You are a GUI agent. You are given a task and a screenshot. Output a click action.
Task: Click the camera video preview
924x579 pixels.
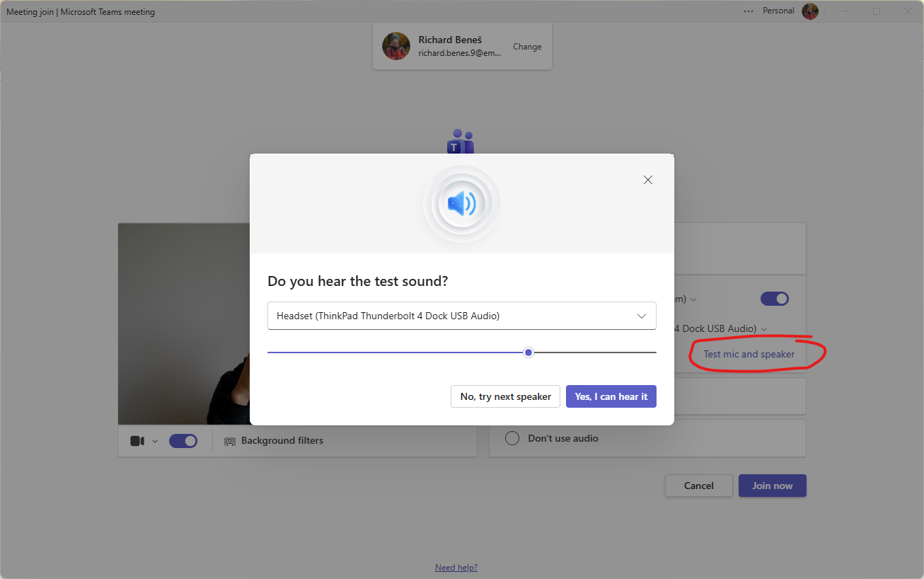coord(184,324)
